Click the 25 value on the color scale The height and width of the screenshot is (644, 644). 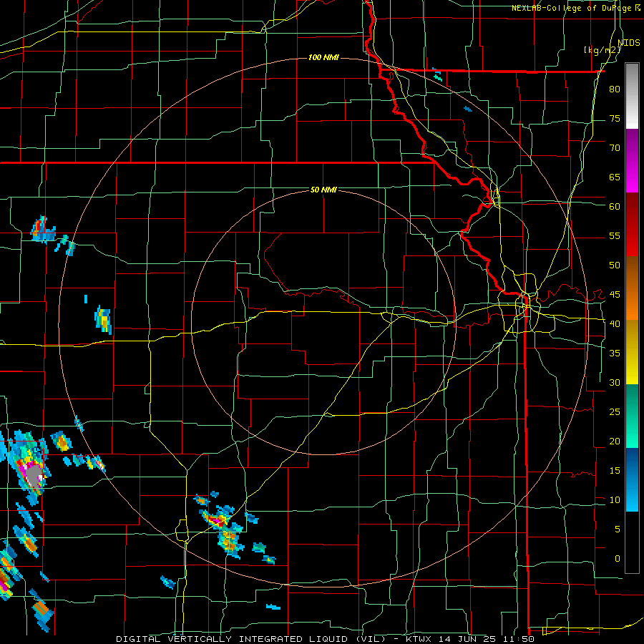[615, 411]
